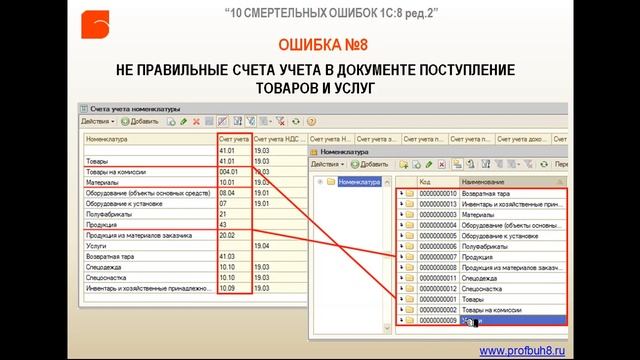Click Добавить in Номенклатура window toolbar
Screen dimensions: 640x360
[370, 164]
